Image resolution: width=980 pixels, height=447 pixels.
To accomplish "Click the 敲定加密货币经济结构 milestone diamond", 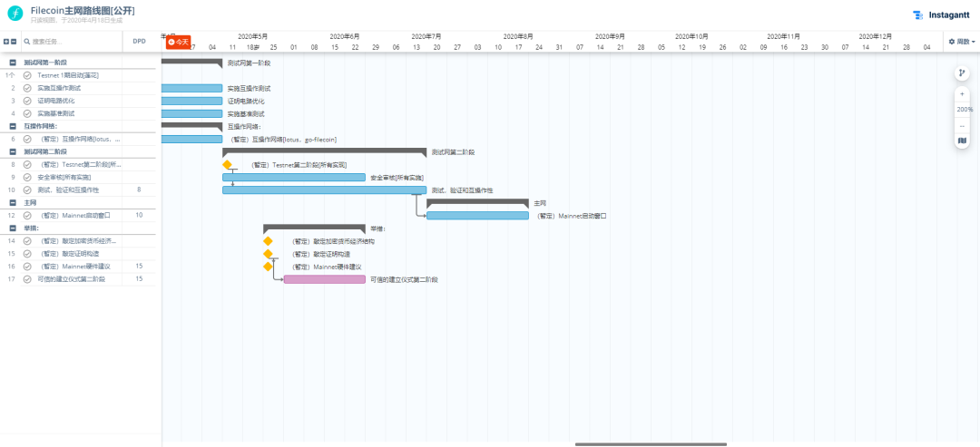I will [268, 241].
